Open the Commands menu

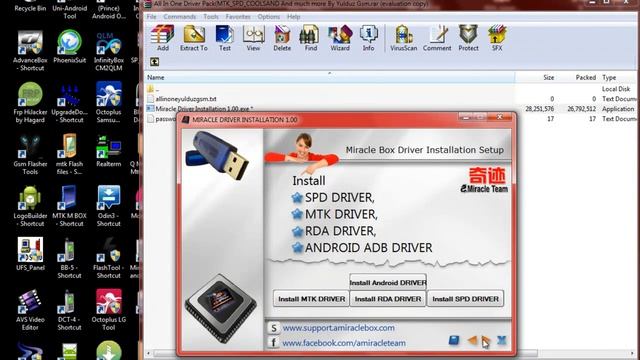pos(180,17)
